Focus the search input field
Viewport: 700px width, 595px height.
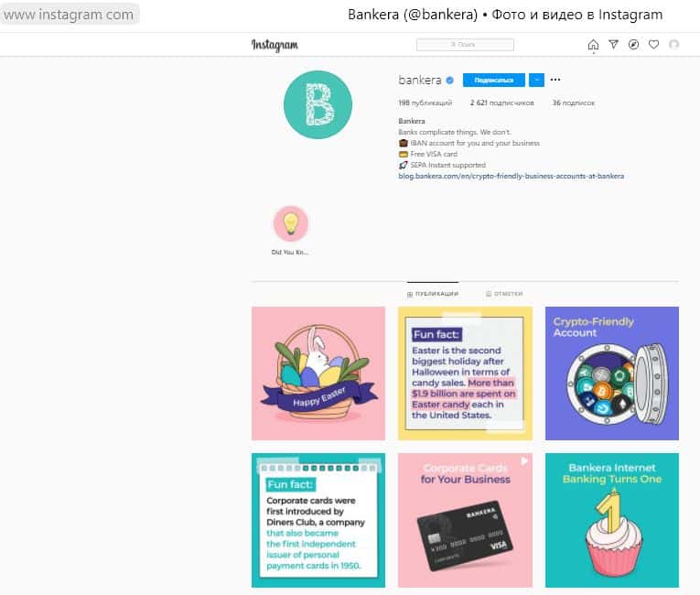click(465, 45)
